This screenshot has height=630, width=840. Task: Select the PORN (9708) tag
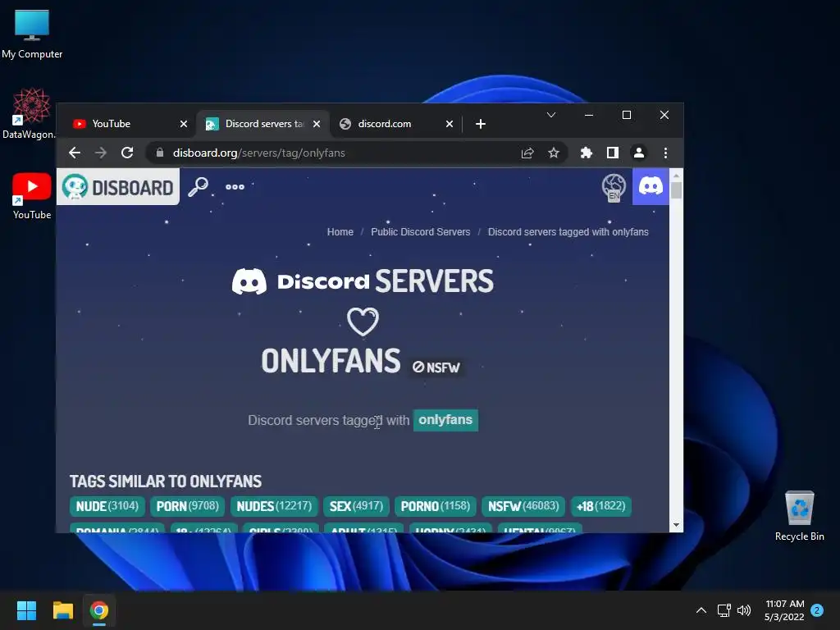click(x=188, y=506)
